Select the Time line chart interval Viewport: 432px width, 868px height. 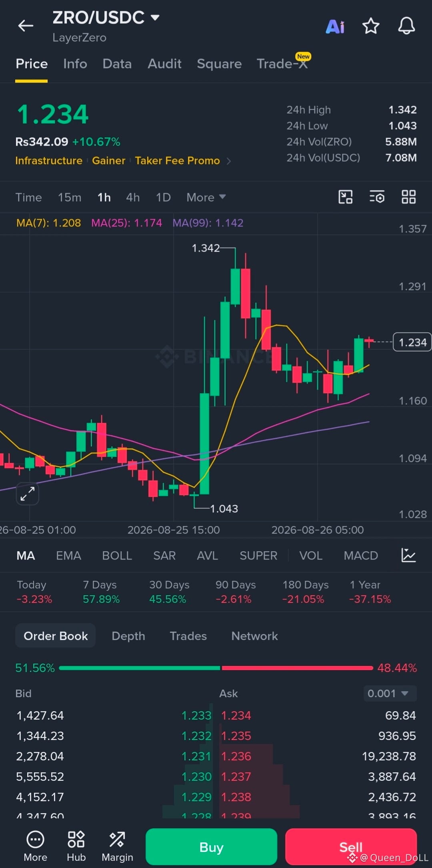[x=28, y=197]
